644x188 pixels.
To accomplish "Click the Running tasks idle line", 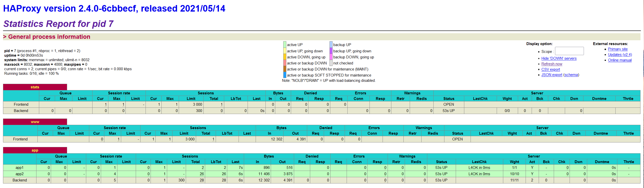I will point(31,73).
